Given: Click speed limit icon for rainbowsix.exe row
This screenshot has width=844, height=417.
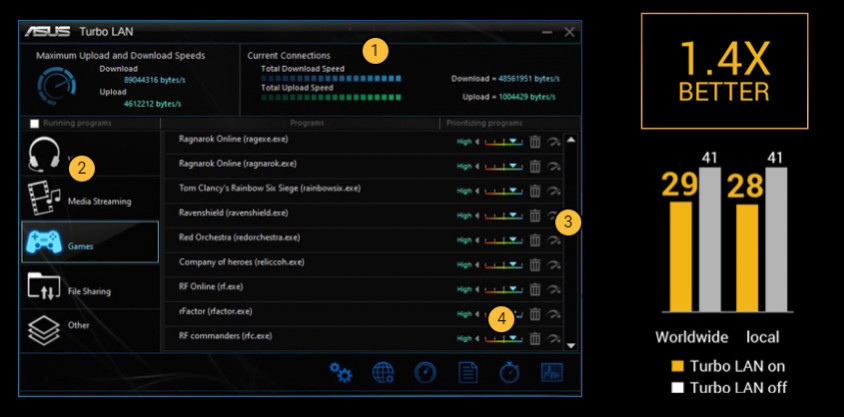Looking at the screenshot, I should pyautogui.click(x=553, y=191).
